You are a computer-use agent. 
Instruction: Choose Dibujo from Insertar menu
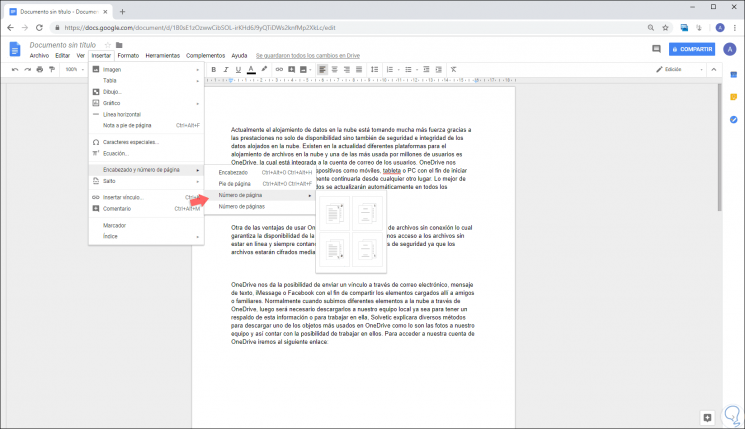pyautogui.click(x=146, y=92)
